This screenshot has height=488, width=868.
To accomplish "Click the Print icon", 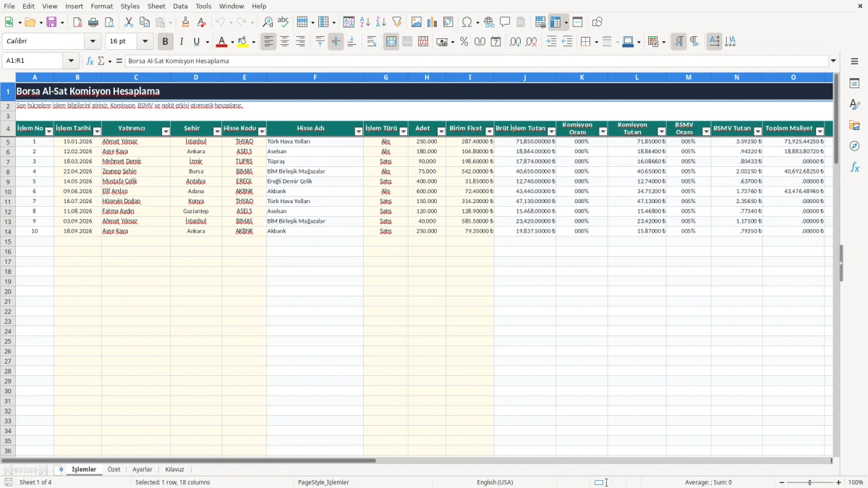I will [93, 22].
